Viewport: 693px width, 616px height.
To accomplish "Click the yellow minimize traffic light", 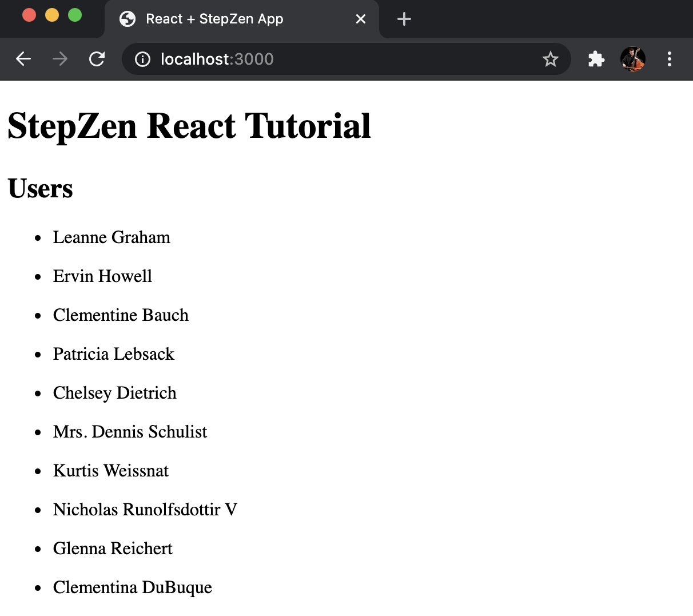I will [x=52, y=15].
